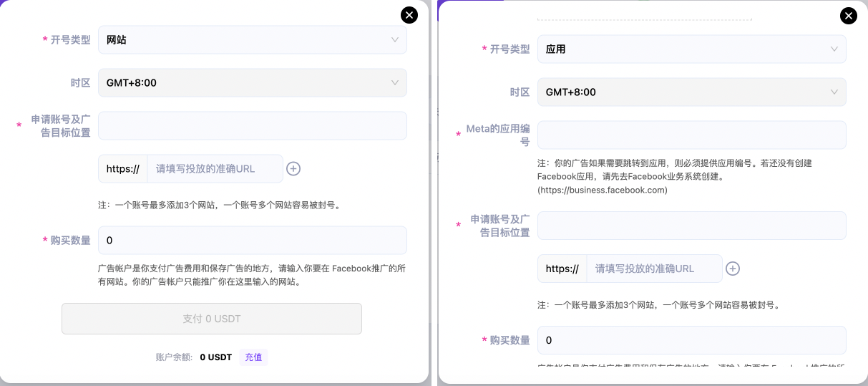Click the https:// prefix in left dialog

click(123, 169)
